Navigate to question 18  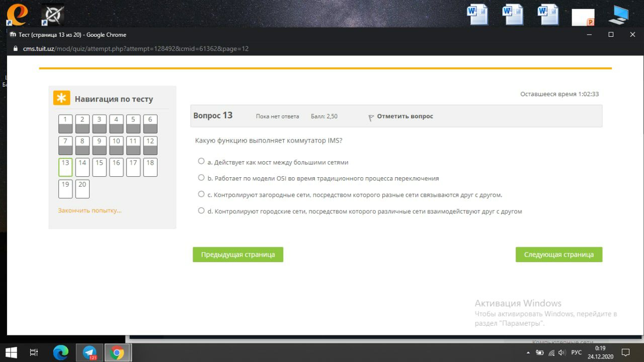pyautogui.click(x=150, y=167)
